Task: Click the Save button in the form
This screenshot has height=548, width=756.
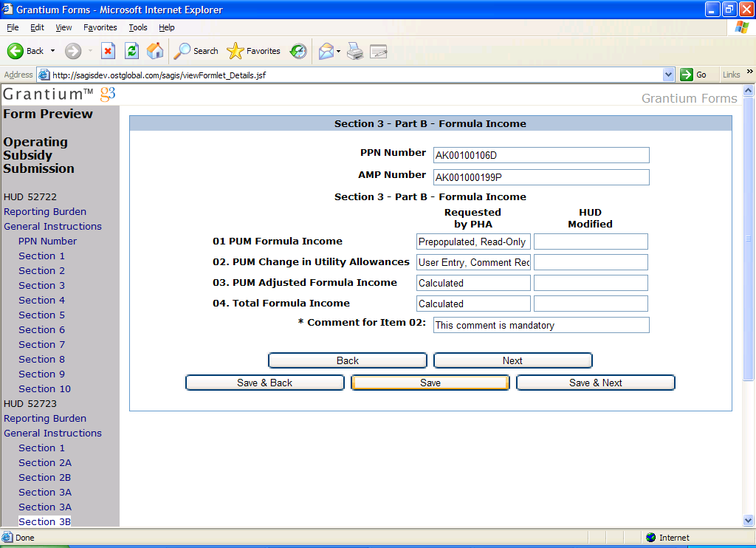Action: 430,383
